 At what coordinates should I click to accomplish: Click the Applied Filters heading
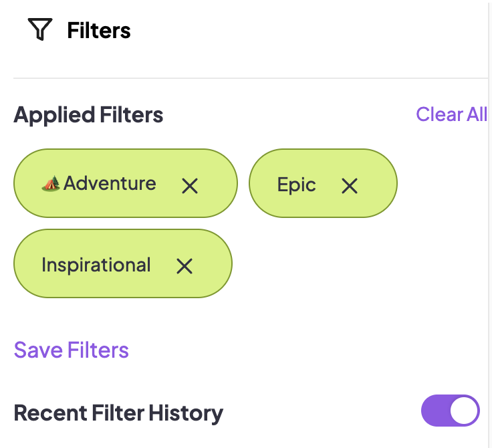coord(88,115)
